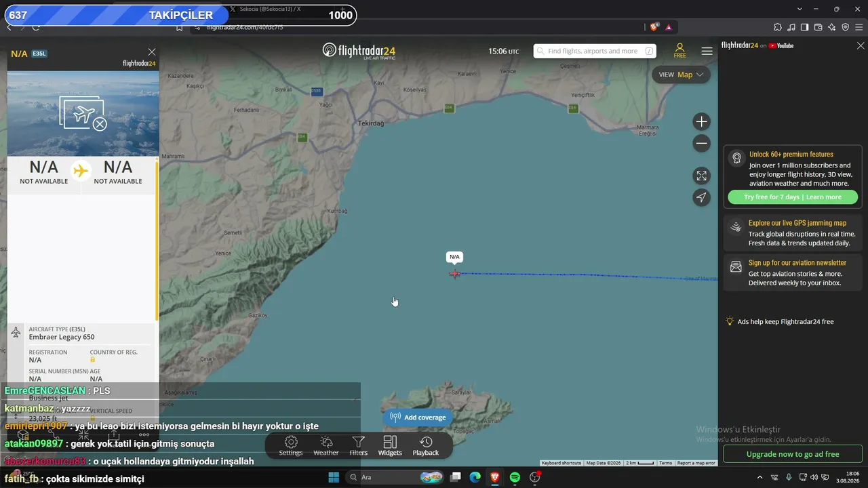Open the map Terms link
Image resolution: width=868 pixels, height=488 pixels.
point(665,463)
